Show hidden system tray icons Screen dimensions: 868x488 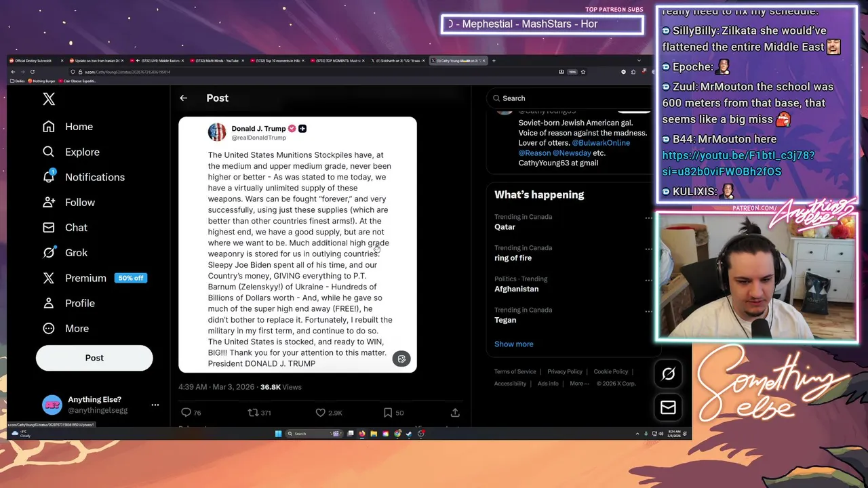point(637,434)
